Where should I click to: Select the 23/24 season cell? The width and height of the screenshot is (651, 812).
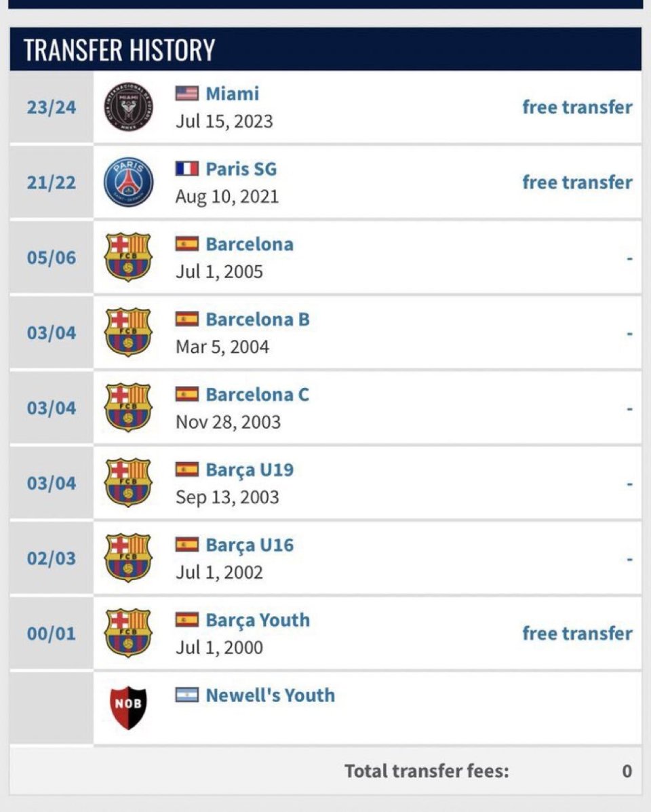(52, 107)
